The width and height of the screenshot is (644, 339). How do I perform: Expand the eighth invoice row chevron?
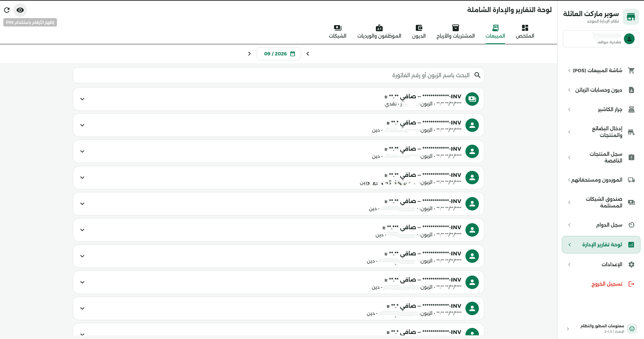click(82, 282)
